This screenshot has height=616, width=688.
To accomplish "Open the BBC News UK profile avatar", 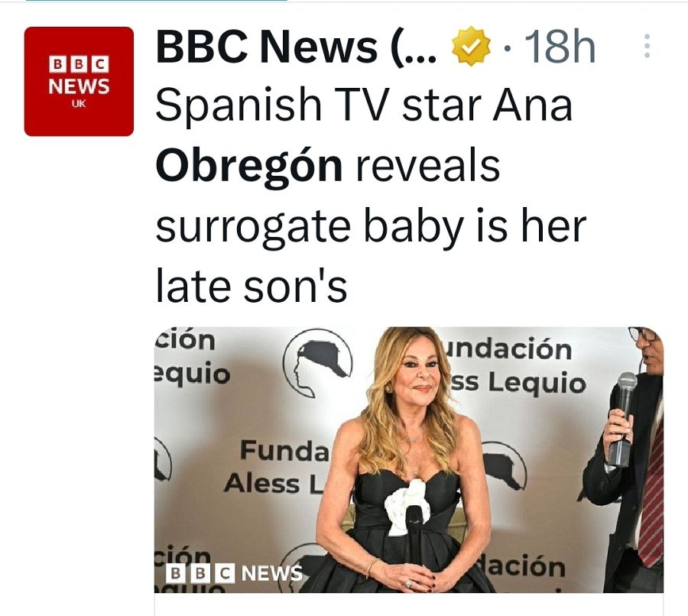I will coord(79,81).
